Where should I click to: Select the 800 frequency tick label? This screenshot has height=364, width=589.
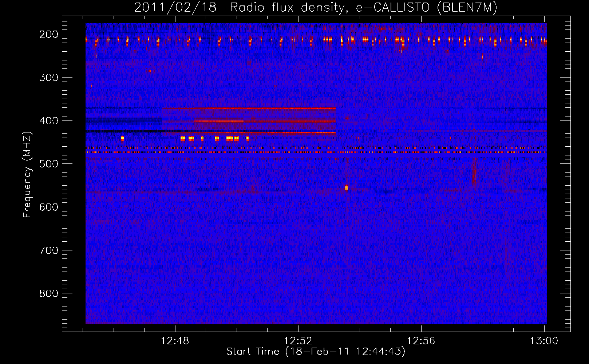pyautogui.click(x=49, y=293)
